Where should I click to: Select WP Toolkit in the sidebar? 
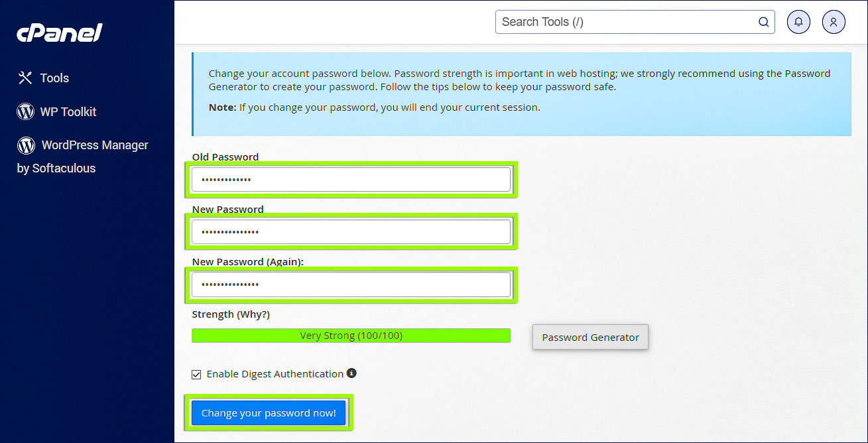point(68,112)
